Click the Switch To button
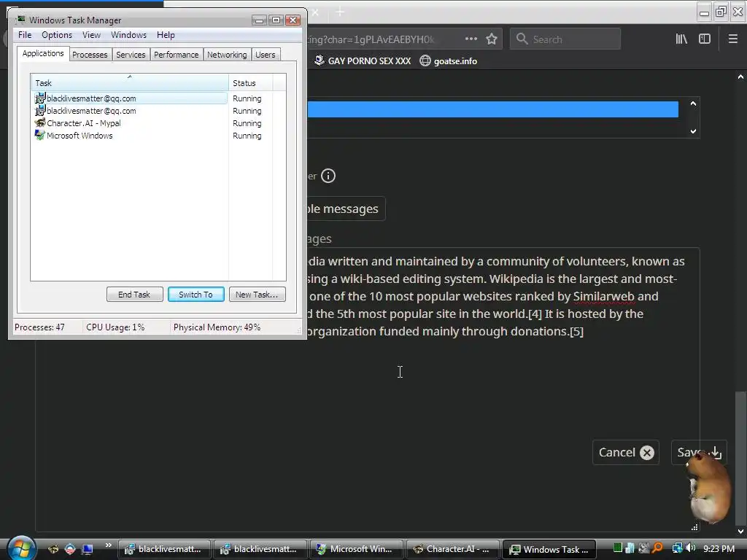 tap(196, 295)
